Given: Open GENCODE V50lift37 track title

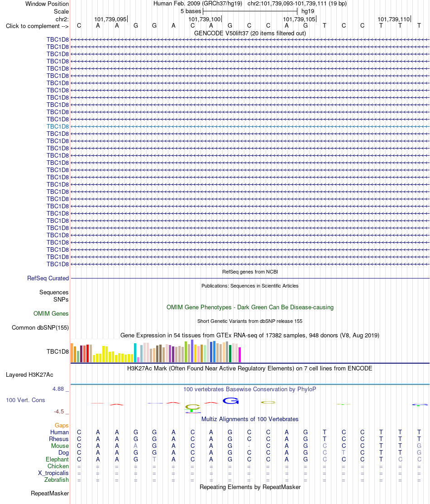Looking at the screenshot, I should [x=250, y=33].
